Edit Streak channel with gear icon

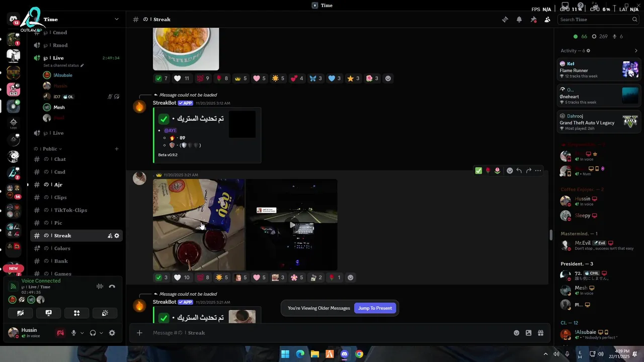pyautogui.click(x=117, y=236)
